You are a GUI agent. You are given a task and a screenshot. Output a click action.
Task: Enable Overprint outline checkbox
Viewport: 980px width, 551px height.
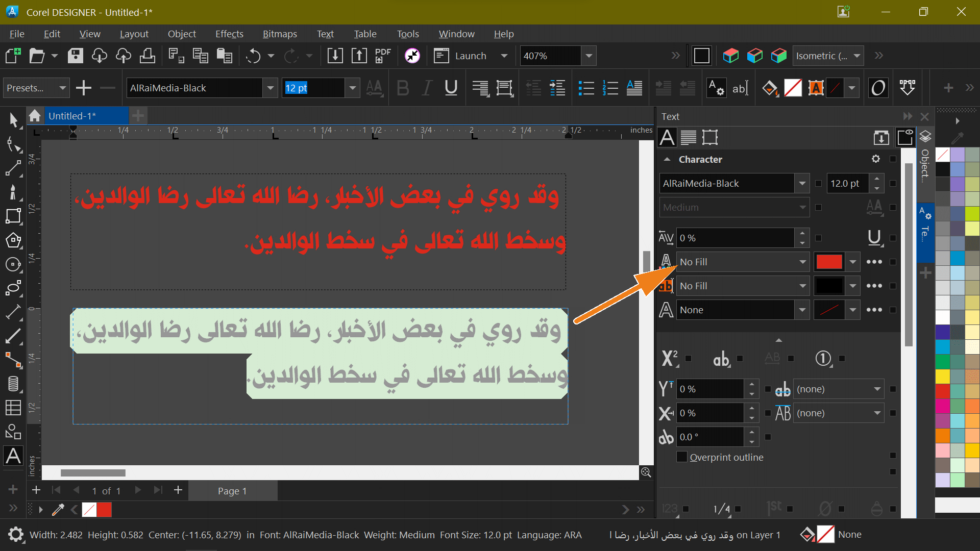click(682, 457)
